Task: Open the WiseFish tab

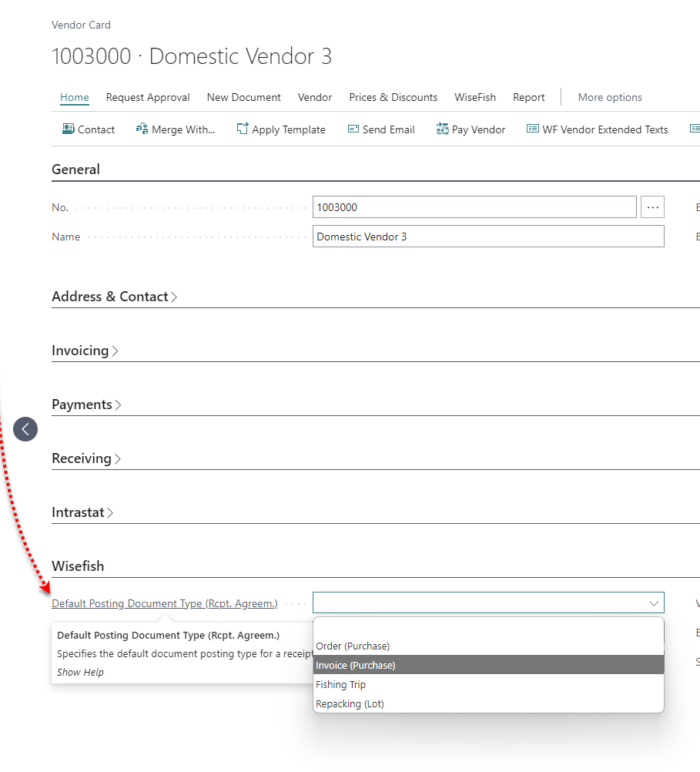Action: point(475,97)
